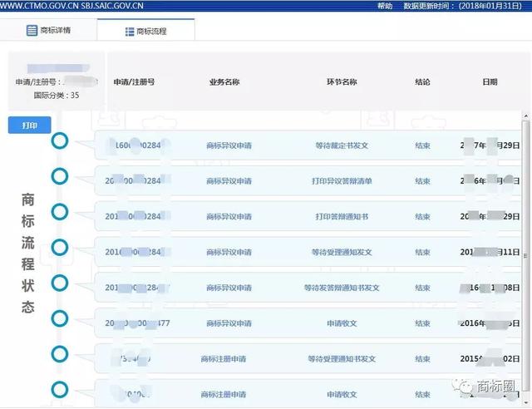Click the 打印 print button
This screenshot has height=409, width=532.
30,126
